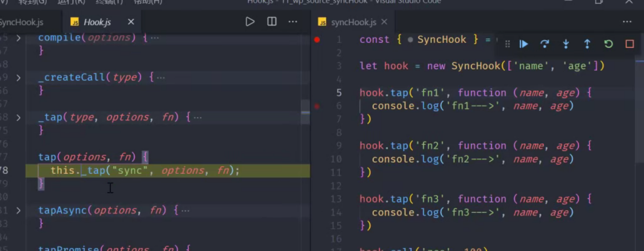Open More Actions for the right editor group
The width and height of the screenshot is (644, 251).
click(627, 22)
